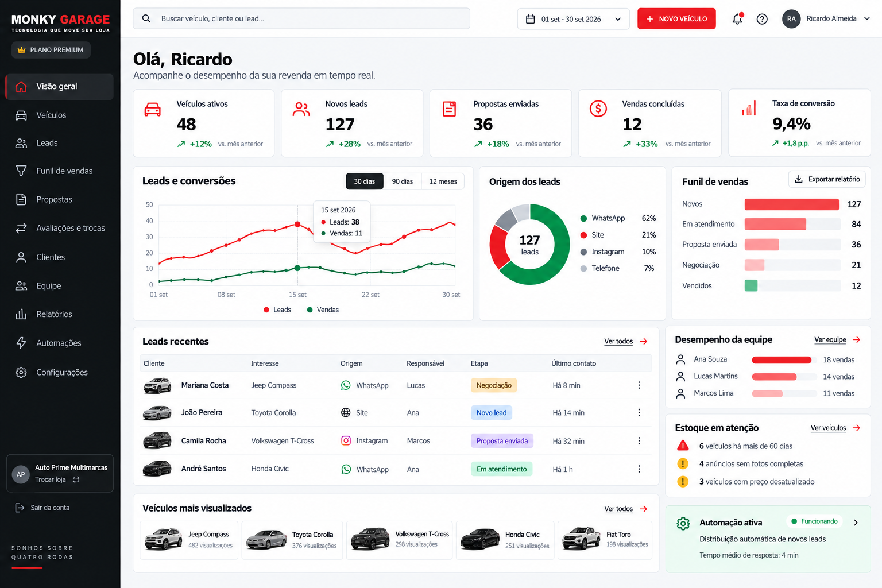The image size is (882, 588).
Task: Click the Novos leads people icon
Action: click(x=301, y=109)
